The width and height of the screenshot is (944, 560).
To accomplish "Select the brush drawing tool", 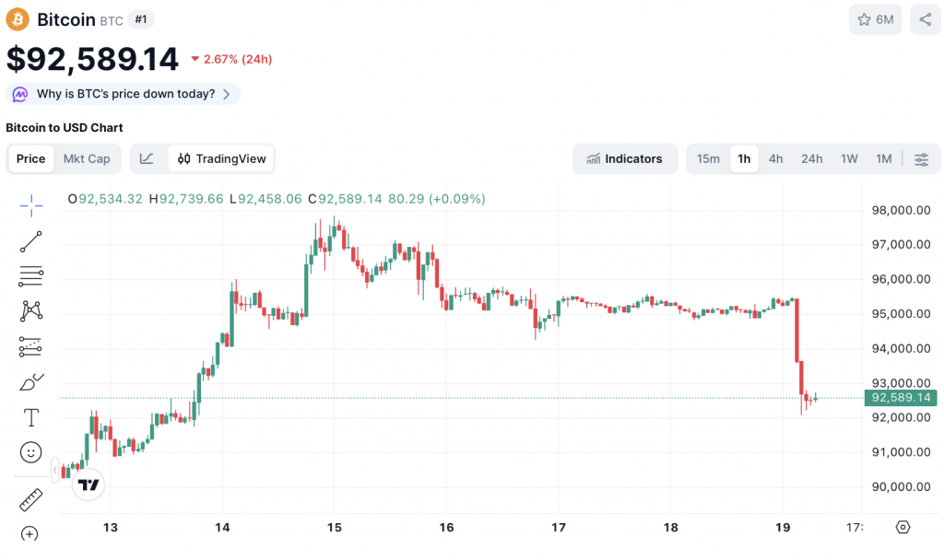I will pos(31,382).
